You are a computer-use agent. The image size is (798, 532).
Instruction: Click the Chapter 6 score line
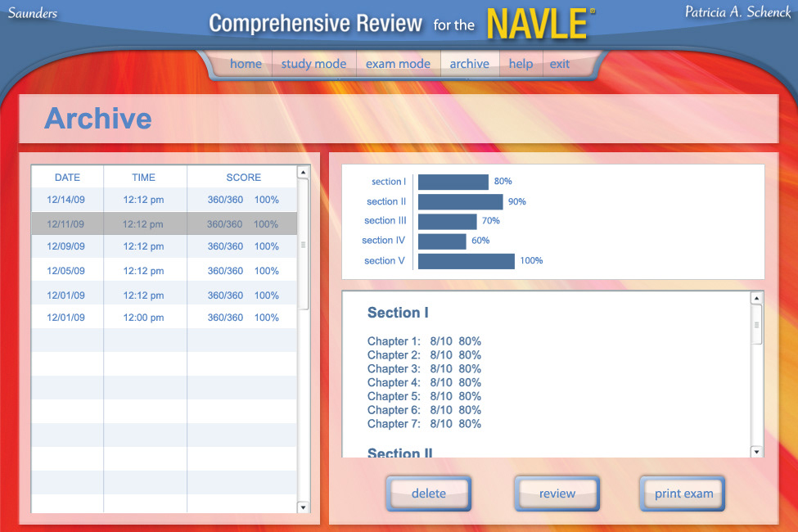424,410
